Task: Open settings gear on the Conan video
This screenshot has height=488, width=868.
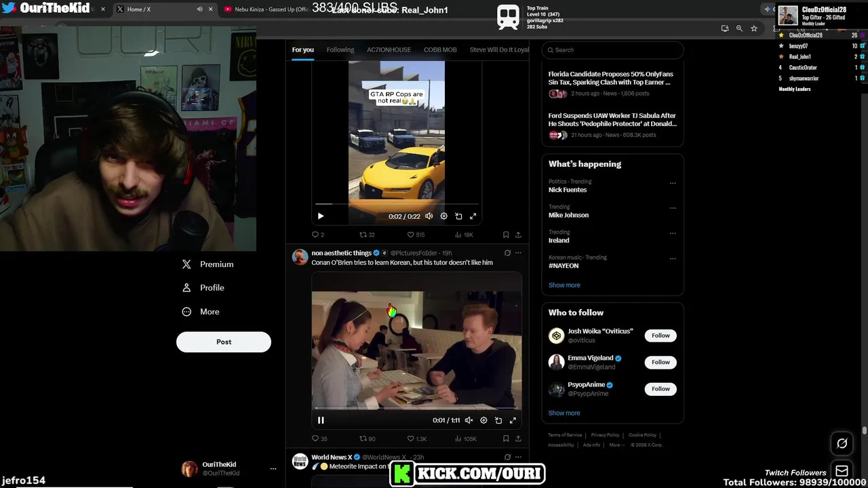Action: (x=484, y=420)
